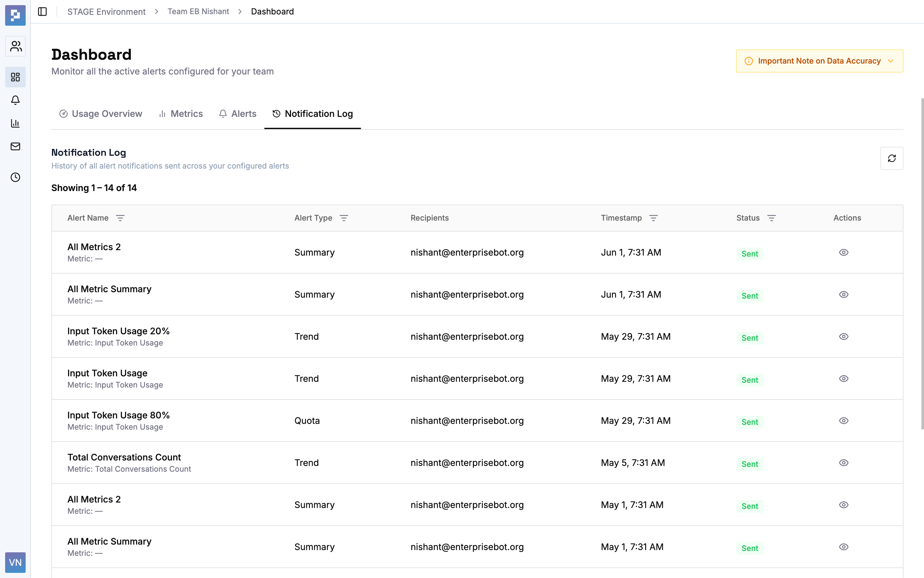This screenshot has width=924, height=578.
Task: Click Sent status for Input Token Usage 80%
Action: [x=749, y=422]
